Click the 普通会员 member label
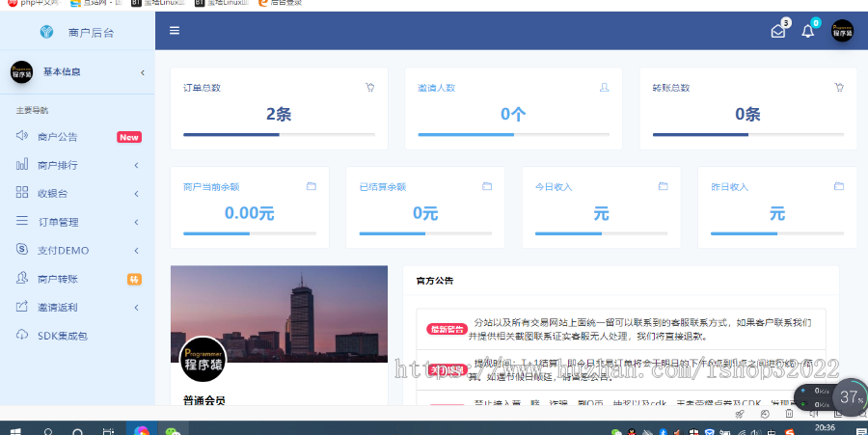868x435 pixels. [x=204, y=400]
